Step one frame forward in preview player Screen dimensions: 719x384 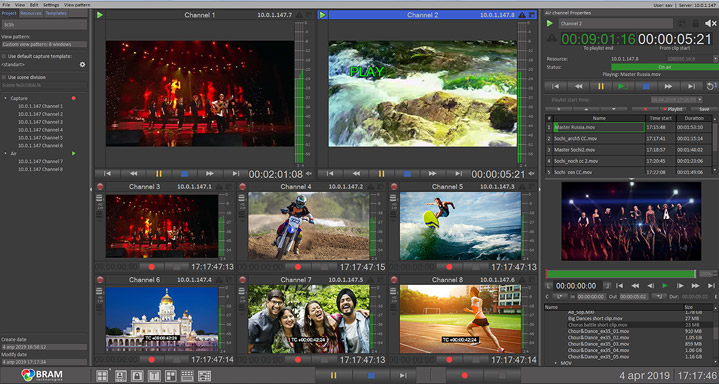point(680,286)
